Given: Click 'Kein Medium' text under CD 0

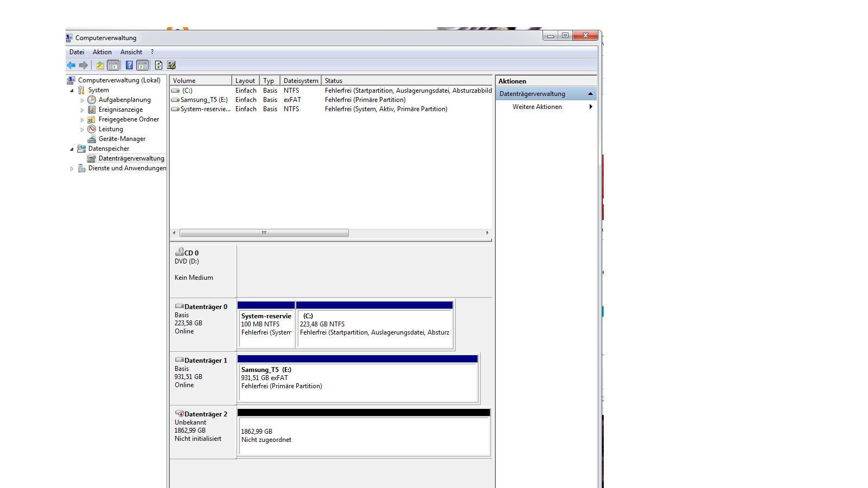Looking at the screenshot, I should click(x=194, y=278).
